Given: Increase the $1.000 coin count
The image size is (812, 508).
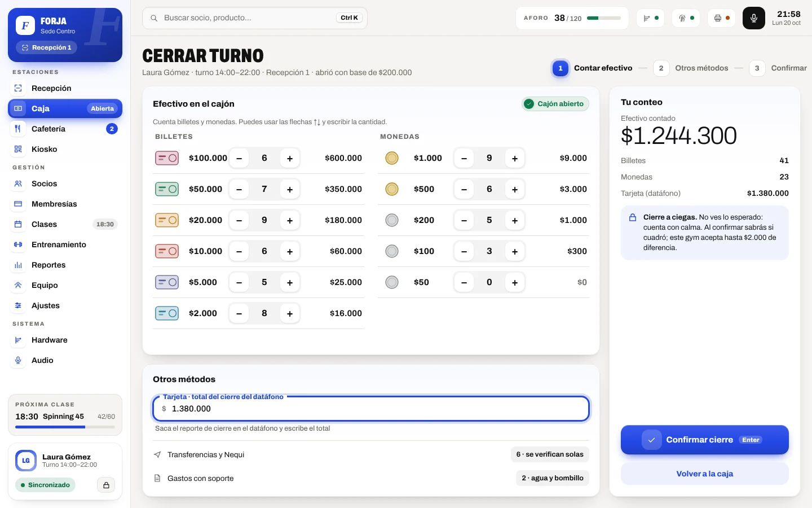Looking at the screenshot, I should point(515,159).
